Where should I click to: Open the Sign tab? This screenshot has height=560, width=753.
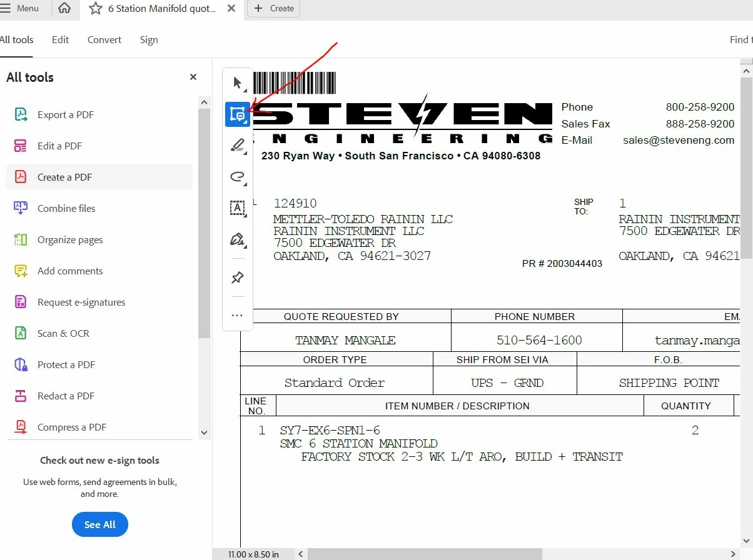pyautogui.click(x=149, y=39)
